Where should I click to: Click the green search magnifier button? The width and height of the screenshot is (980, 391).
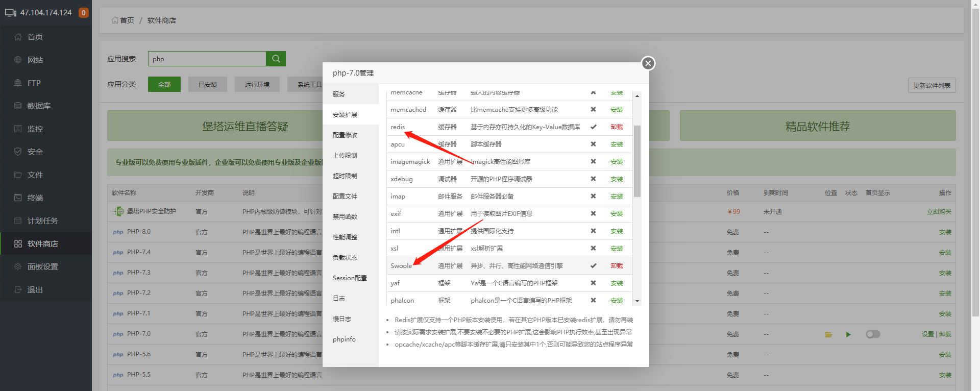tap(276, 59)
